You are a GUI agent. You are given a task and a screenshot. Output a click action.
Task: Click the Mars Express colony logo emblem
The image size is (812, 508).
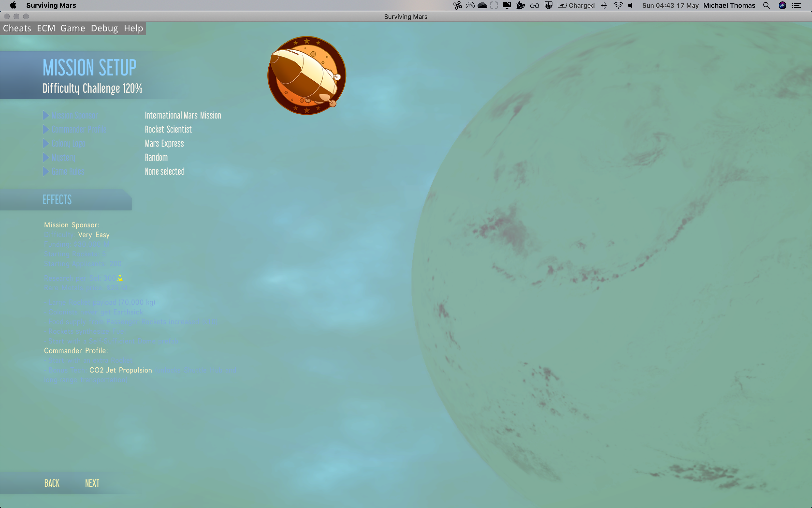pyautogui.click(x=307, y=75)
